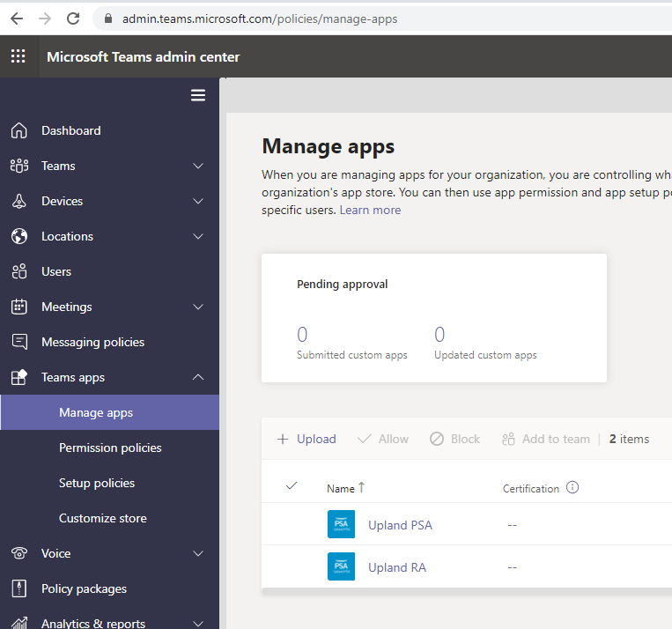672x629 pixels.
Task: Click the Users people icon
Action: pos(19,271)
